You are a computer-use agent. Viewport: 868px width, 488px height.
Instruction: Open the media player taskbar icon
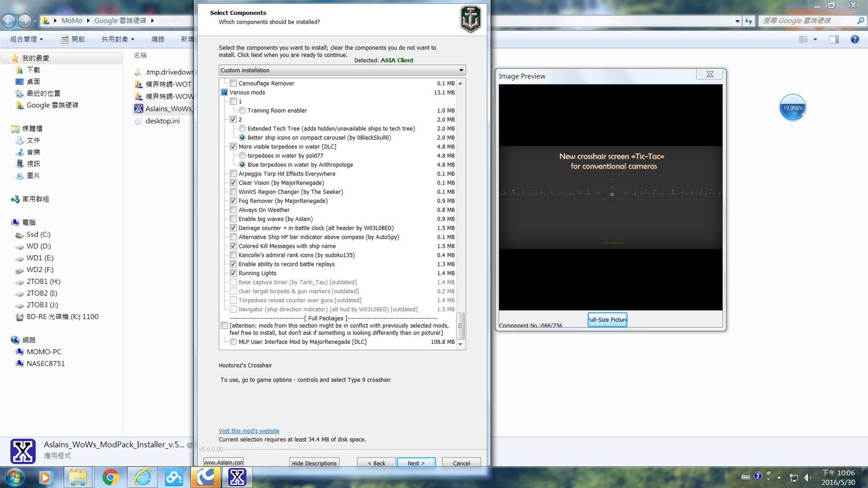tap(45, 477)
